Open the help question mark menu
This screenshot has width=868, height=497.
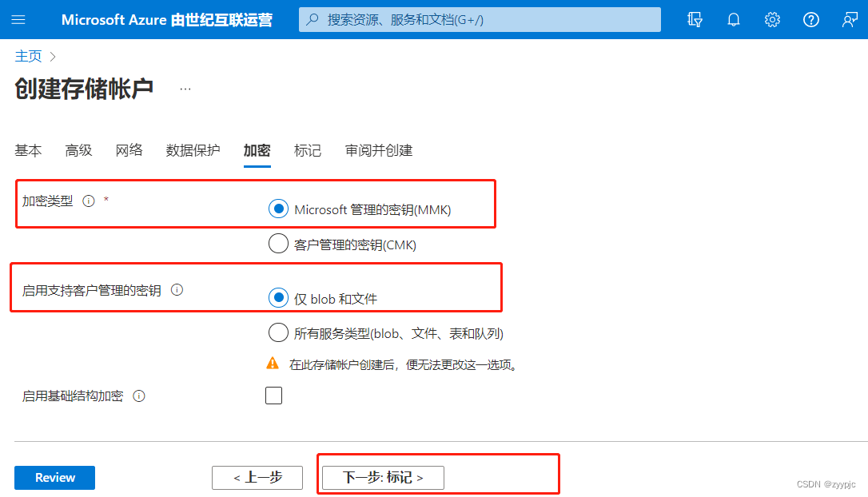(x=811, y=20)
